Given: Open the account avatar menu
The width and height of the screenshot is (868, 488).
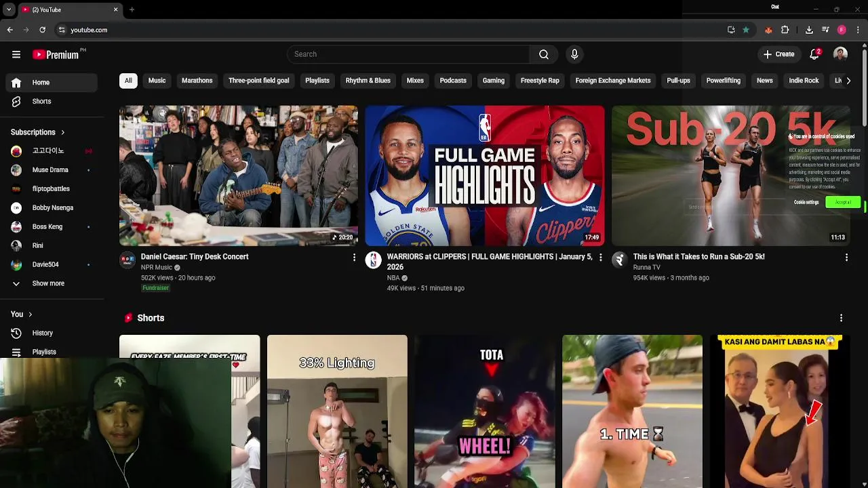Looking at the screenshot, I should (x=840, y=54).
